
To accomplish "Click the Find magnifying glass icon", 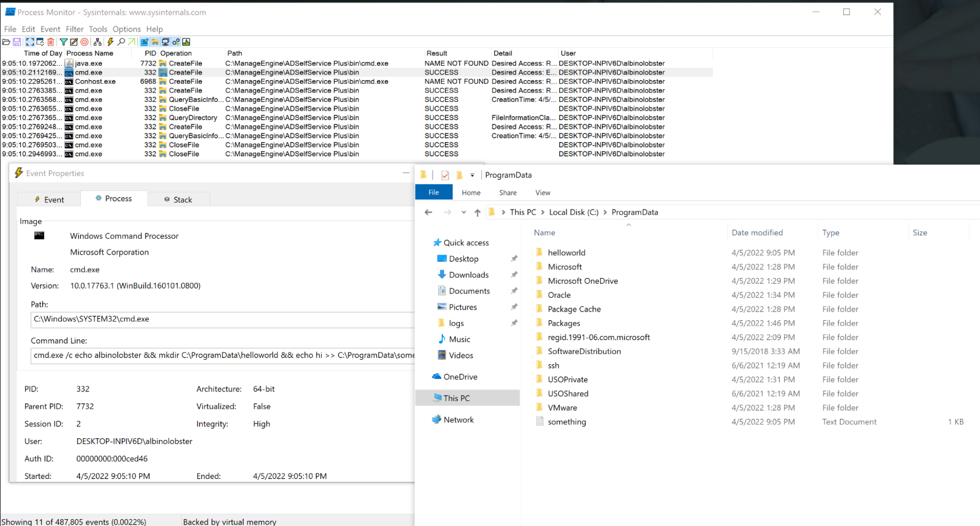I will click(x=121, y=42).
